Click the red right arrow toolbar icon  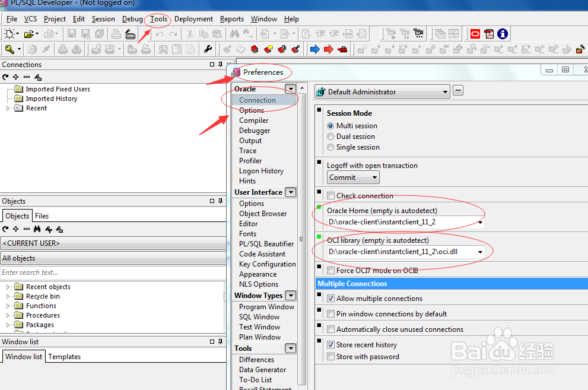point(329,49)
